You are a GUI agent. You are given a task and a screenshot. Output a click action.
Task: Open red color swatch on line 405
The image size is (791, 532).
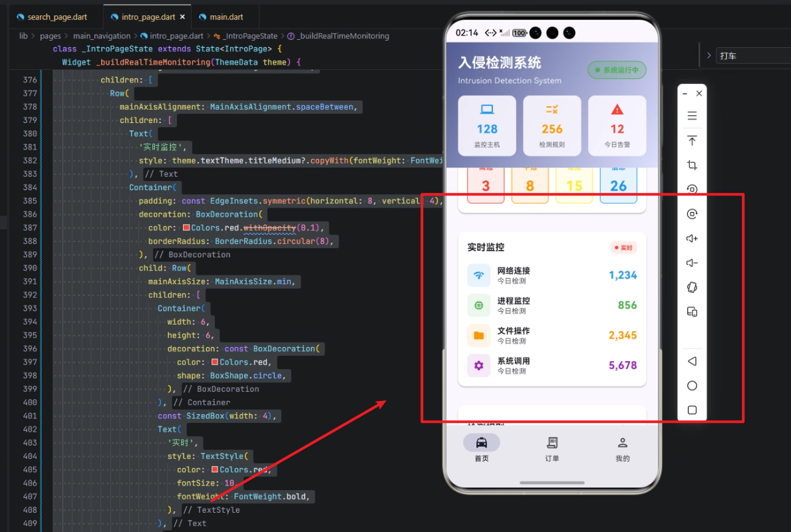click(215, 469)
